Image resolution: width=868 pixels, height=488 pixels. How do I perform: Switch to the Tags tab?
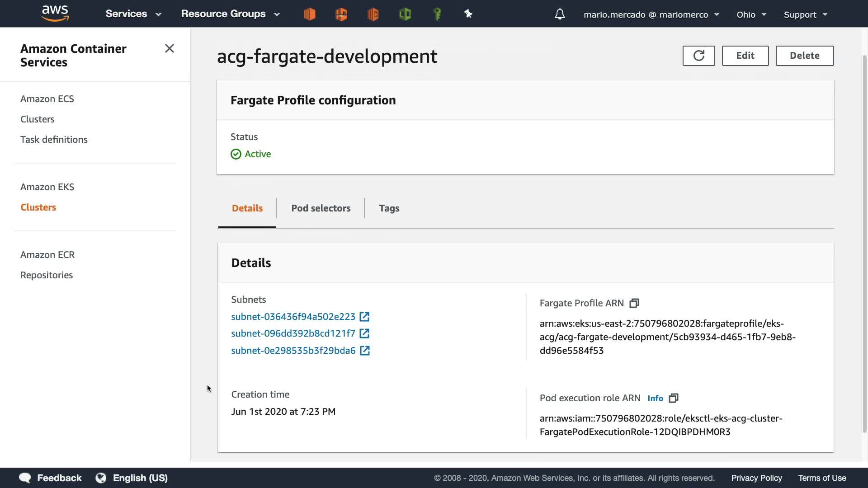pos(389,208)
